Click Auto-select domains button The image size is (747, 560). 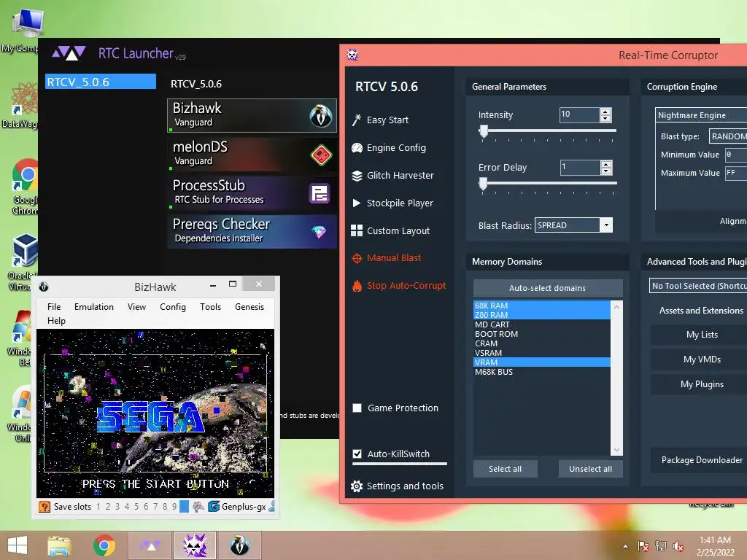tap(547, 287)
